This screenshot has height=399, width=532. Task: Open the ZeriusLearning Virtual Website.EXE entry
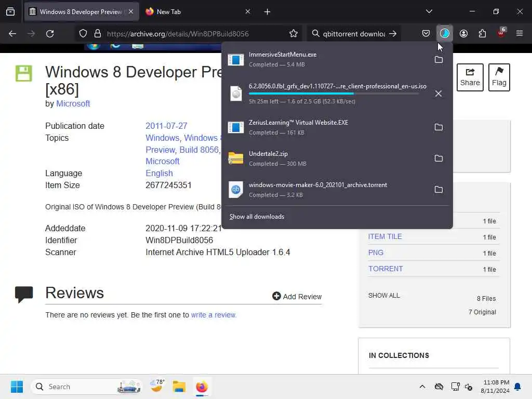click(x=326, y=127)
